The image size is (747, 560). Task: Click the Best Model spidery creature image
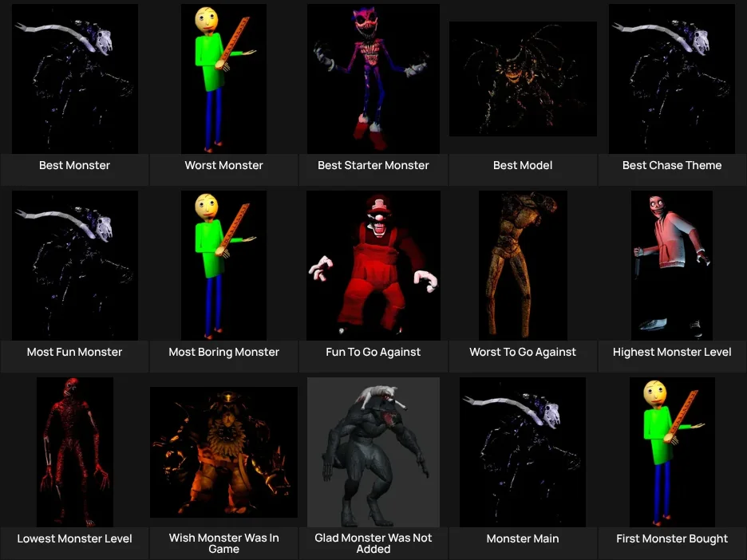[x=523, y=78]
